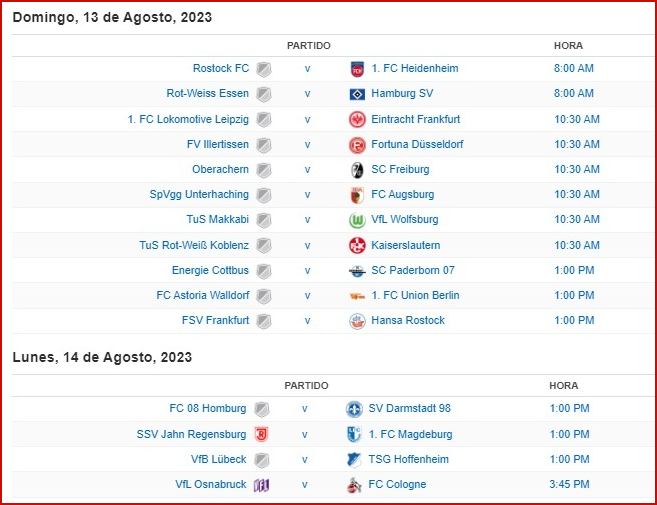Open the SC Freiburg team page

[x=400, y=169]
